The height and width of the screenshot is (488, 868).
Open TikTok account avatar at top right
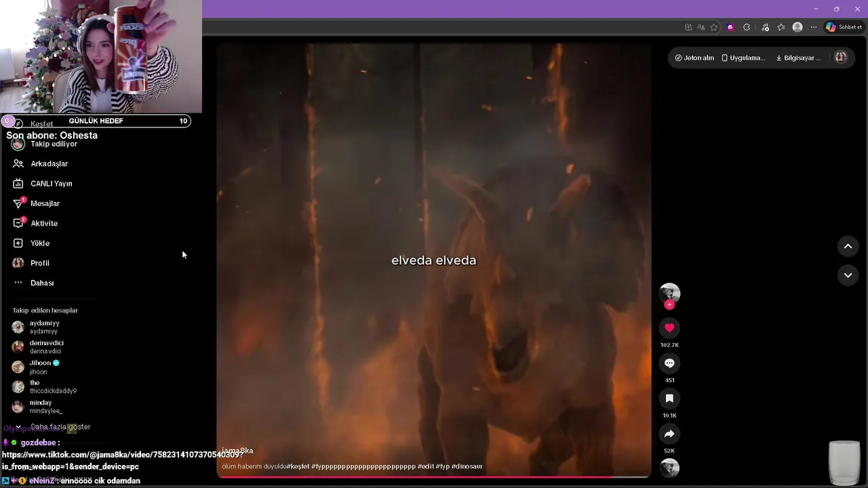pyautogui.click(x=840, y=57)
